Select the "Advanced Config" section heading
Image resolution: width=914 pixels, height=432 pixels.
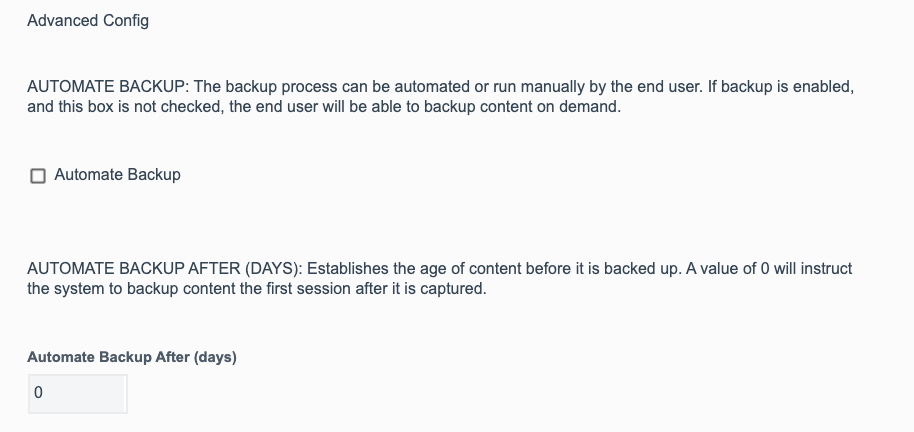tap(88, 20)
